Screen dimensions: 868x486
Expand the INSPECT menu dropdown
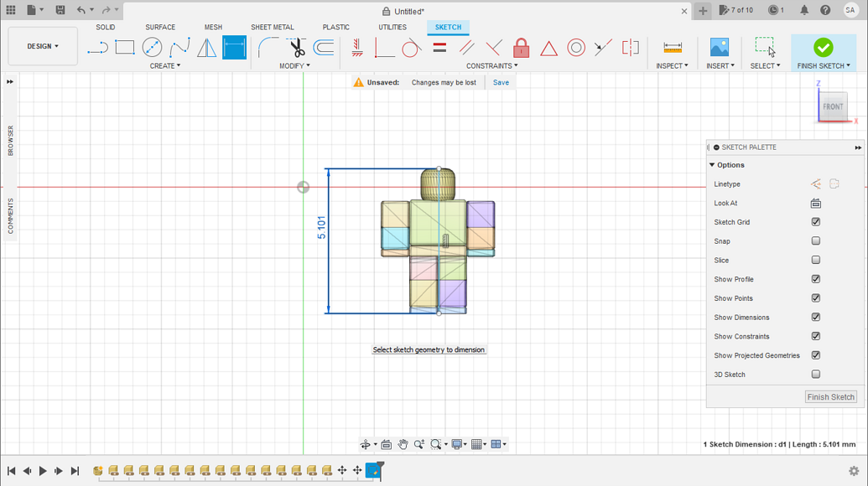point(672,66)
